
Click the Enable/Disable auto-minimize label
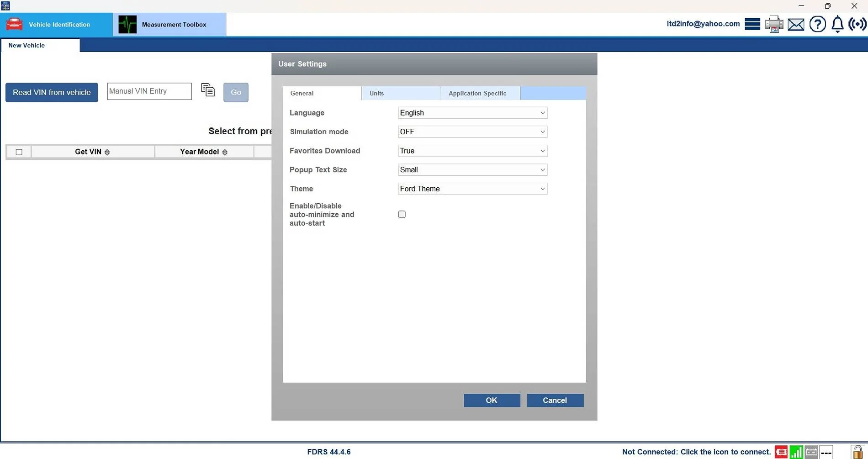pyautogui.click(x=322, y=214)
